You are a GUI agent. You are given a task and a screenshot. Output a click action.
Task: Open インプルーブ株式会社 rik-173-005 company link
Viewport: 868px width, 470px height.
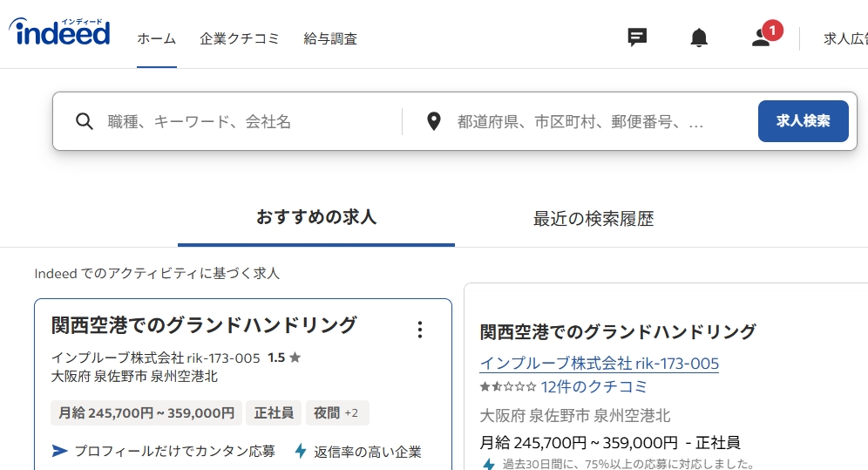pos(599,363)
